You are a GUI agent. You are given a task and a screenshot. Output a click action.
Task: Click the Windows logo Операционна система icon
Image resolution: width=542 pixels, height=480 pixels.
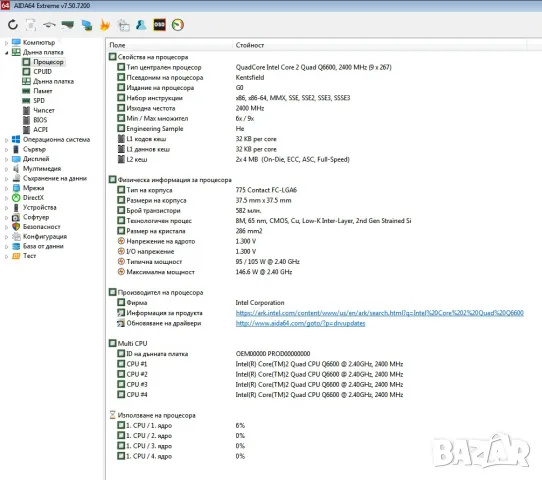coord(16,139)
